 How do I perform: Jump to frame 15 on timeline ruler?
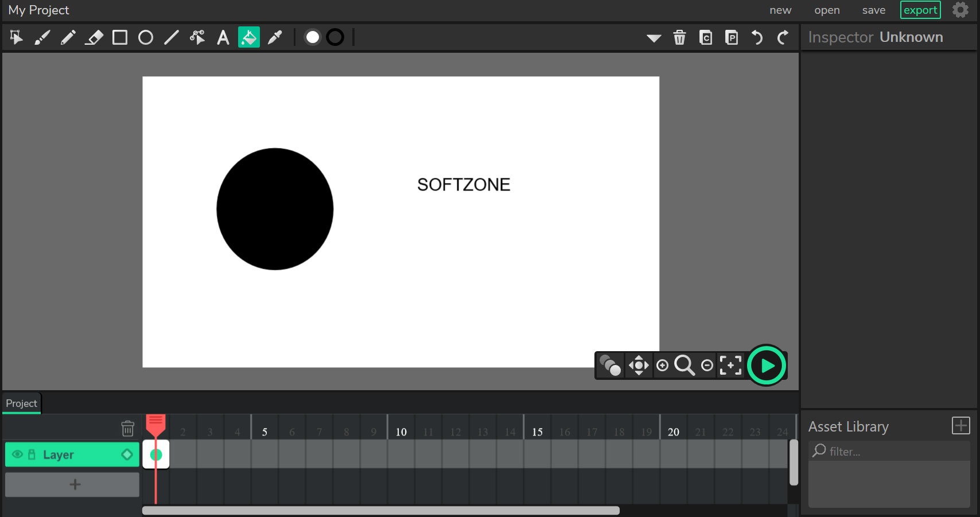pyautogui.click(x=537, y=432)
